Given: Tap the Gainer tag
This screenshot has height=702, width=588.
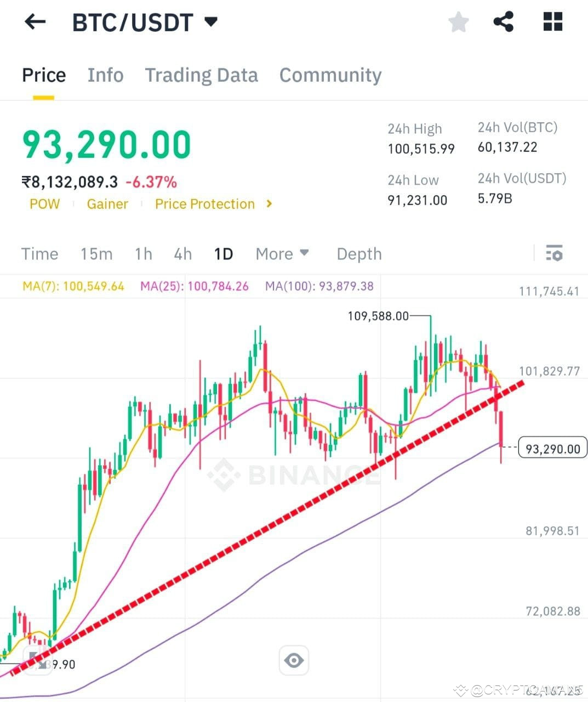Looking at the screenshot, I should pyautogui.click(x=107, y=204).
